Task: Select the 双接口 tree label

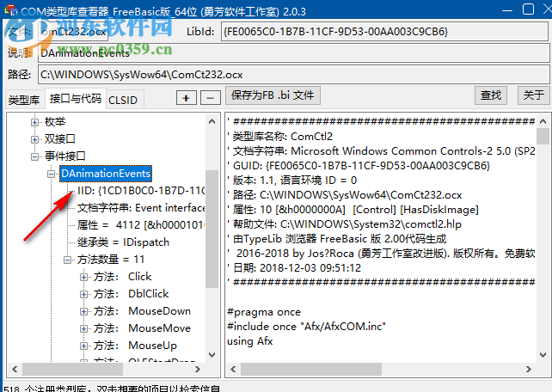Action: [60, 139]
